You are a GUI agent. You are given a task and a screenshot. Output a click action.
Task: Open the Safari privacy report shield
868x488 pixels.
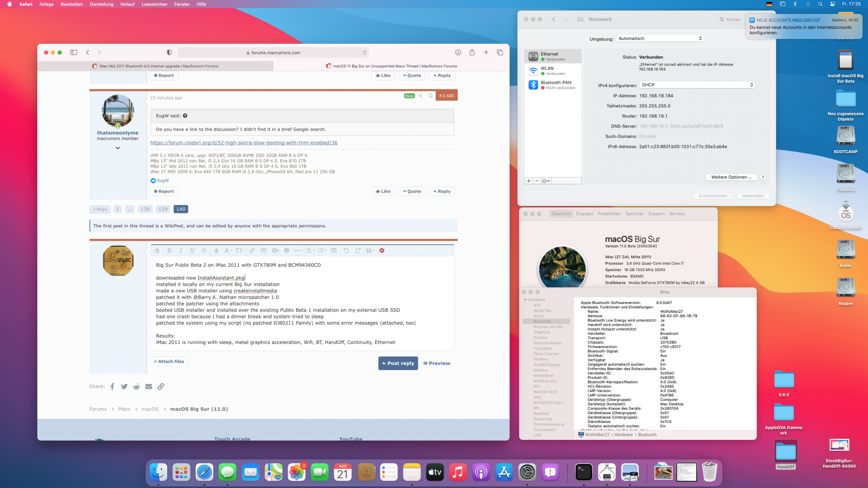169,52
